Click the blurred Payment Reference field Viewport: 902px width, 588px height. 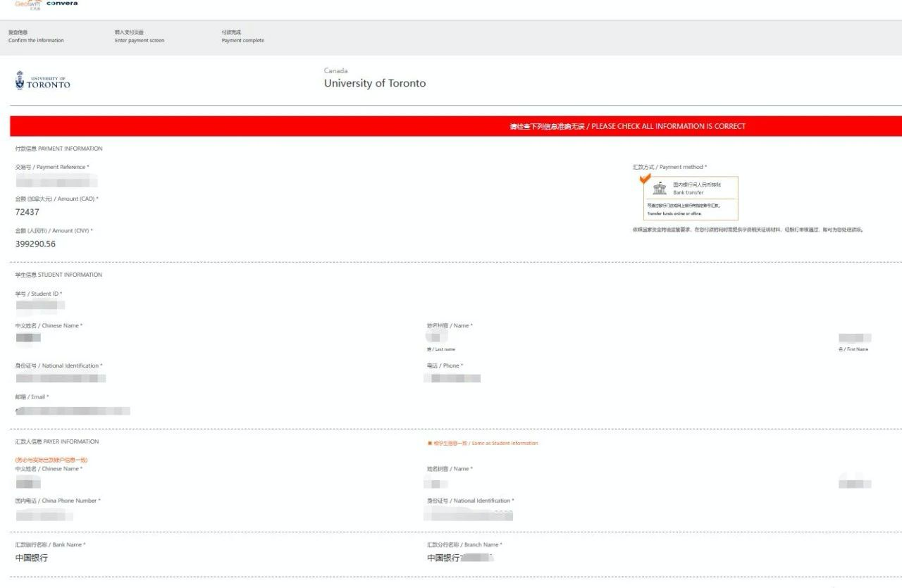[x=56, y=182]
